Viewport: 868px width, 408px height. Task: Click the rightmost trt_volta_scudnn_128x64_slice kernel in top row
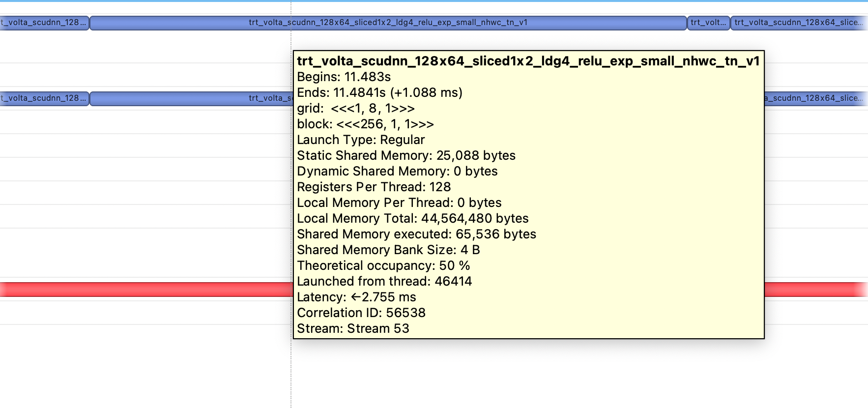click(799, 23)
